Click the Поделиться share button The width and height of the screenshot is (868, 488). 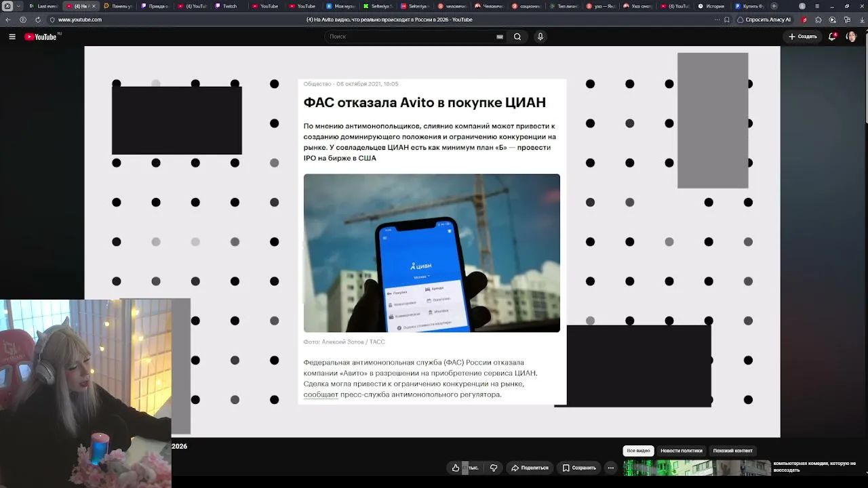coord(530,468)
